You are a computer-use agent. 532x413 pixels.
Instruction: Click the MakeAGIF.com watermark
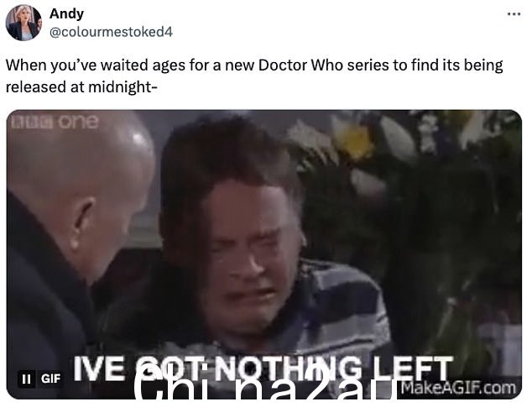click(458, 388)
